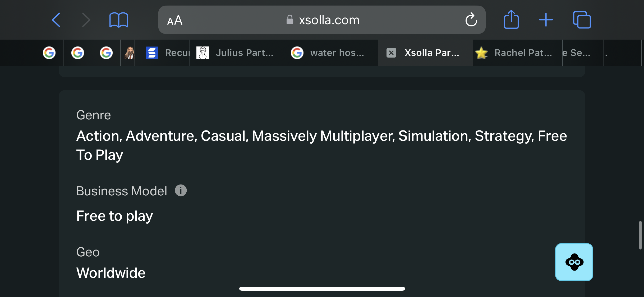Reload the xsolla.com page
The image size is (644, 297).
[x=471, y=20]
